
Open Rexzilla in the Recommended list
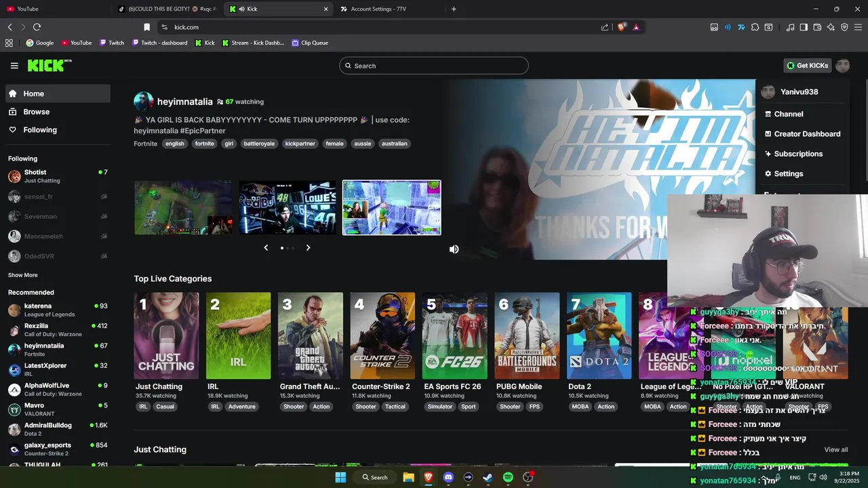click(x=58, y=330)
